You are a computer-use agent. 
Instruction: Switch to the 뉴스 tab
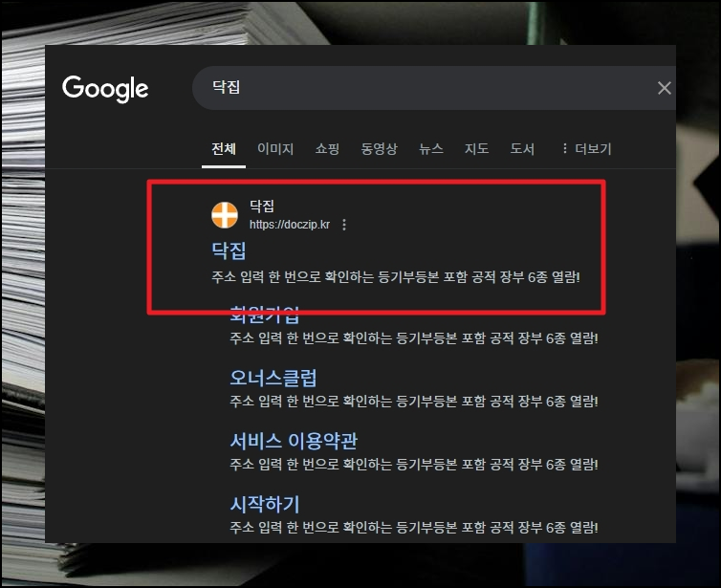click(x=431, y=149)
